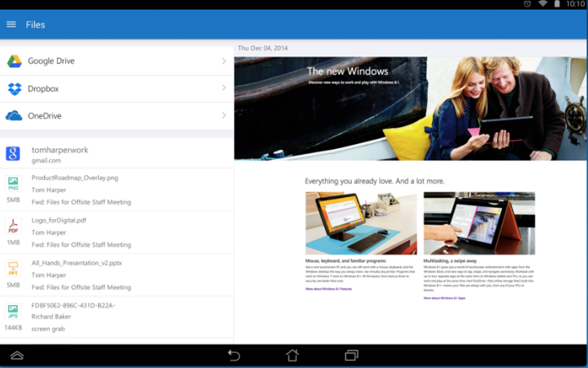The width and height of the screenshot is (588, 368).
Task: Tap the Android Back button
Action: click(x=234, y=355)
